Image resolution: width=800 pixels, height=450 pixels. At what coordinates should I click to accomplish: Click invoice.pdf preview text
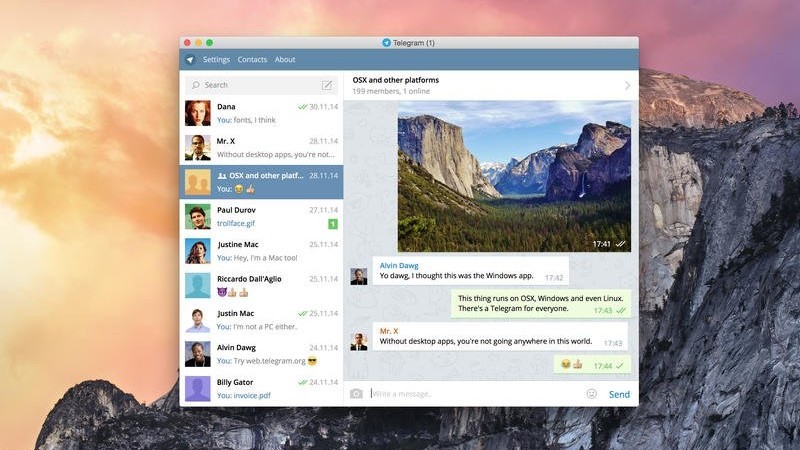coord(252,395)
